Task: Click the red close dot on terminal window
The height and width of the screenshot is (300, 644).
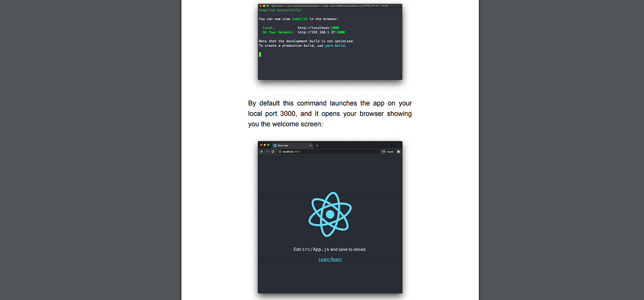Action: click(x=261, y=6)
